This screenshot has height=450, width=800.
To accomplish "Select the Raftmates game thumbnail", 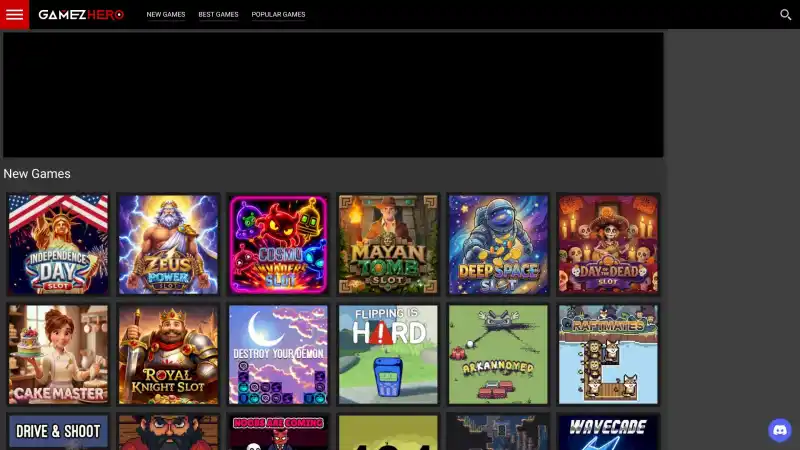I will tap(608, 355).
